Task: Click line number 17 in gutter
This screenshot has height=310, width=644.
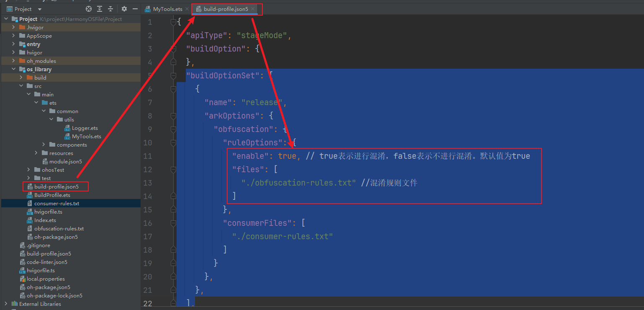Action: pyautogui.click(x=147, y=236)
